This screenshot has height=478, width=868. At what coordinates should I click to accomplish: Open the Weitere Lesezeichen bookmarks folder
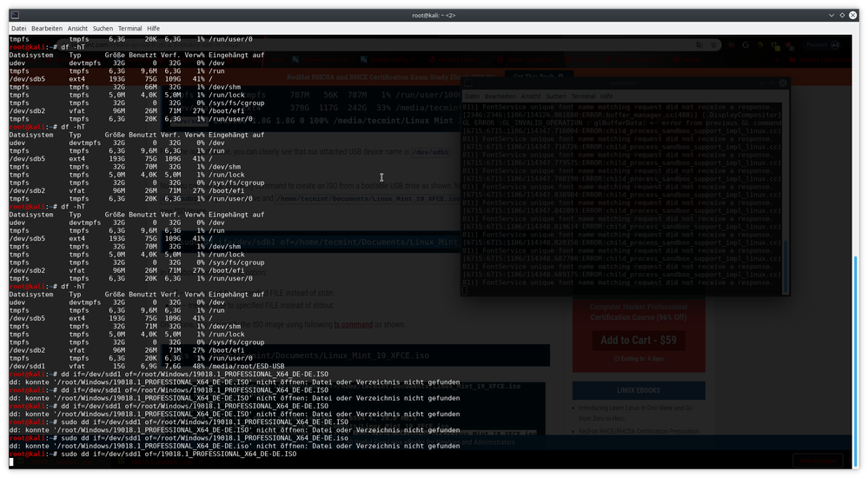pos(820,59)
